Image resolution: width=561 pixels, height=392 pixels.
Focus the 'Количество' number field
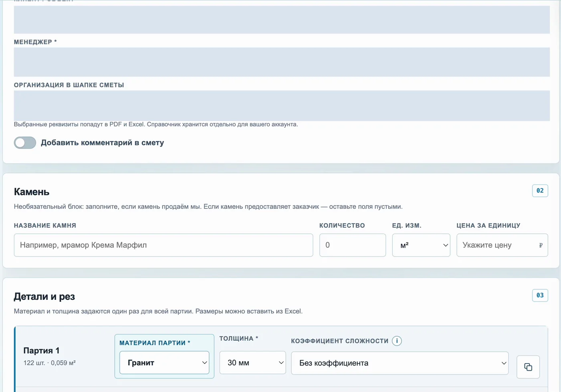(353, 245)
